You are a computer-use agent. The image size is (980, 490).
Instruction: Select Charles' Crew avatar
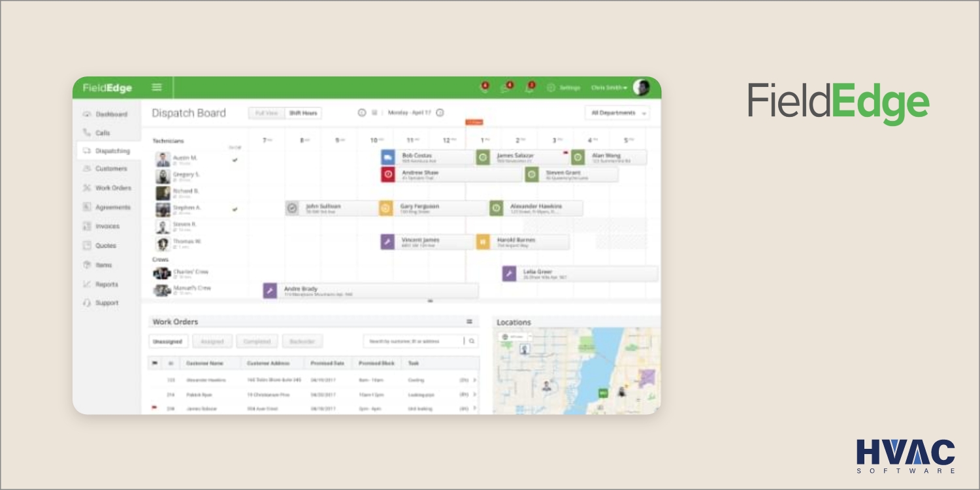click(x=162, y=274)
